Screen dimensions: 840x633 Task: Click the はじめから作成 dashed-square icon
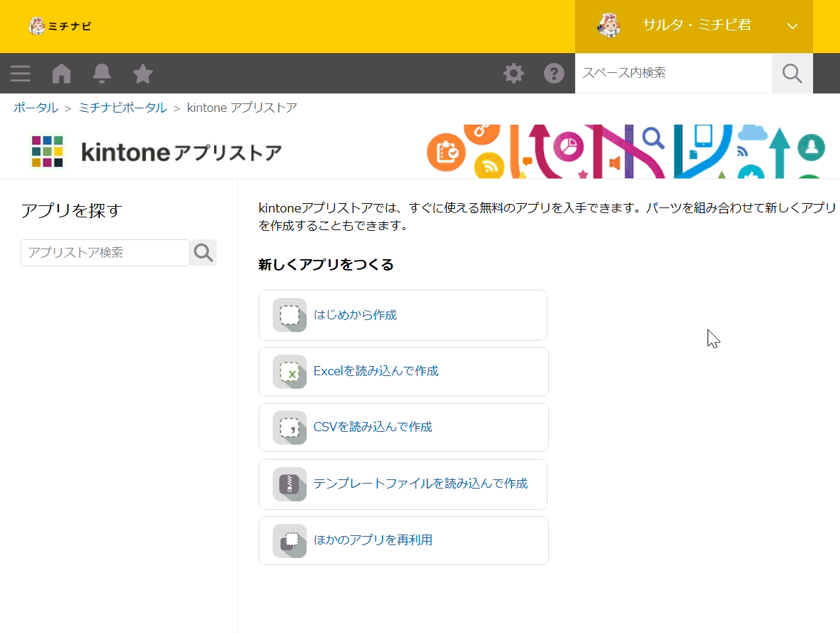point(289,315)
